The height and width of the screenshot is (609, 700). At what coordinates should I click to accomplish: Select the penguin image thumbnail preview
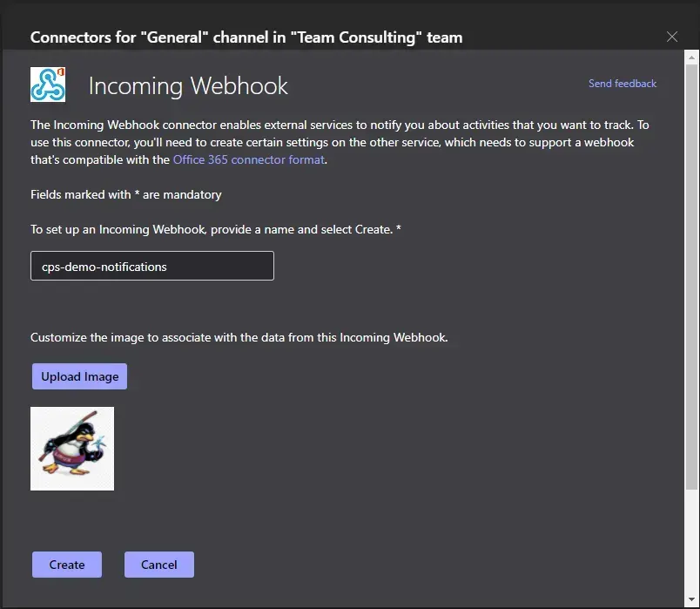click(x=72, y=449)
